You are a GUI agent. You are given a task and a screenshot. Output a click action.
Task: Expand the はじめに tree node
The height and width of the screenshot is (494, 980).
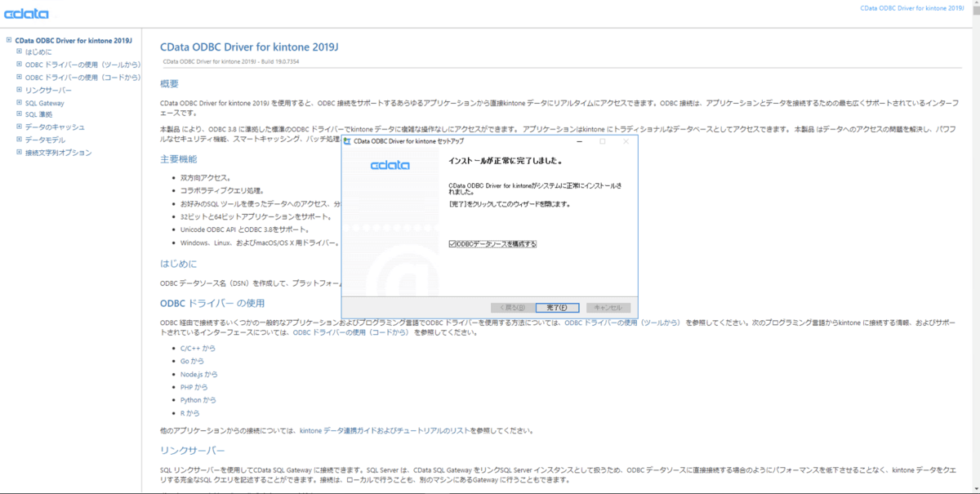pyautogui.click(x=19, y=51)
